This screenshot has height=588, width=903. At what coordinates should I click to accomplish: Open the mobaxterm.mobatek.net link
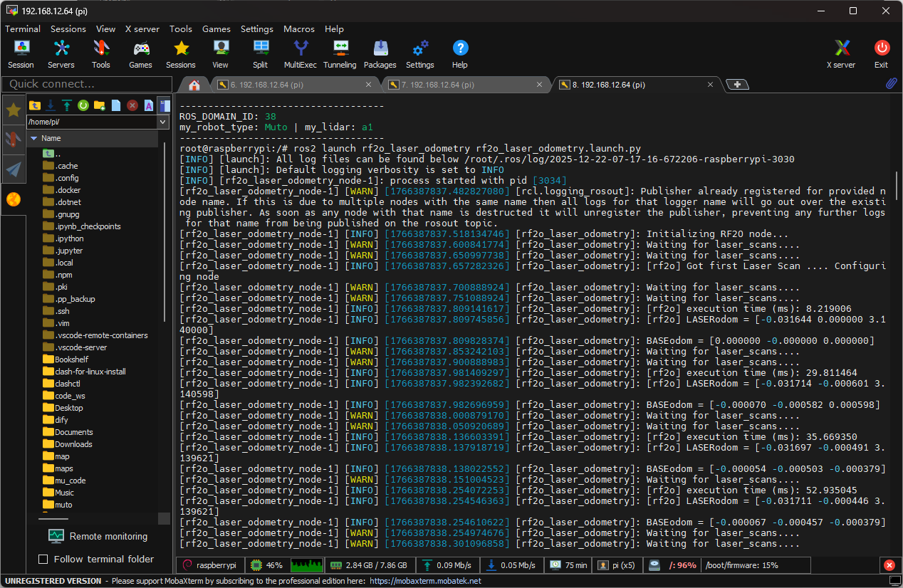click(x=425, y=581)
